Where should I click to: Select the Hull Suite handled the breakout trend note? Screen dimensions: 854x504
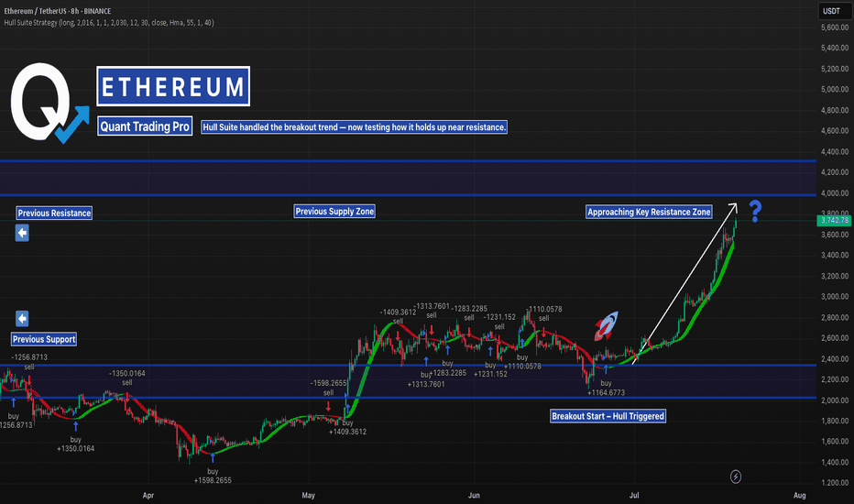tap(354, 127)
